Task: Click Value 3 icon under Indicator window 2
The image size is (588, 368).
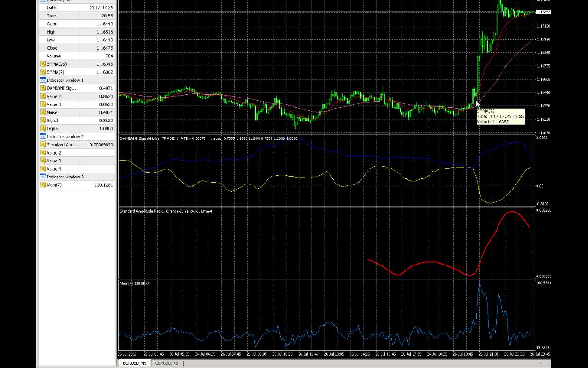Action: (x=43, y=161)
